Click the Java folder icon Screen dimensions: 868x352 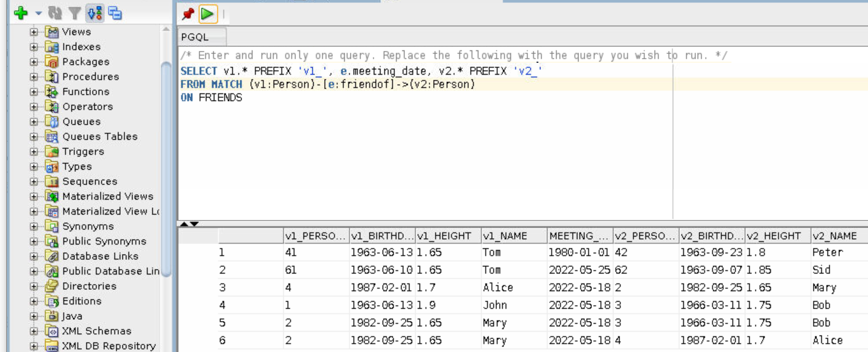tap(52, 316)
